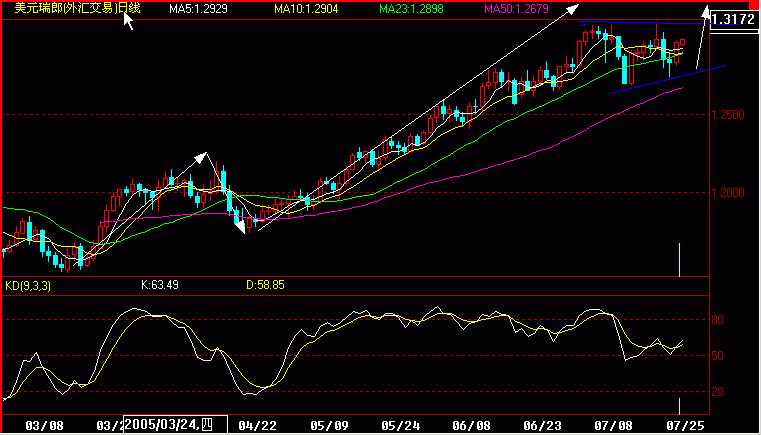Click the yellow vertical cursor marker in the price pane
The image size is (761, 435).
(x=679, y=260)
